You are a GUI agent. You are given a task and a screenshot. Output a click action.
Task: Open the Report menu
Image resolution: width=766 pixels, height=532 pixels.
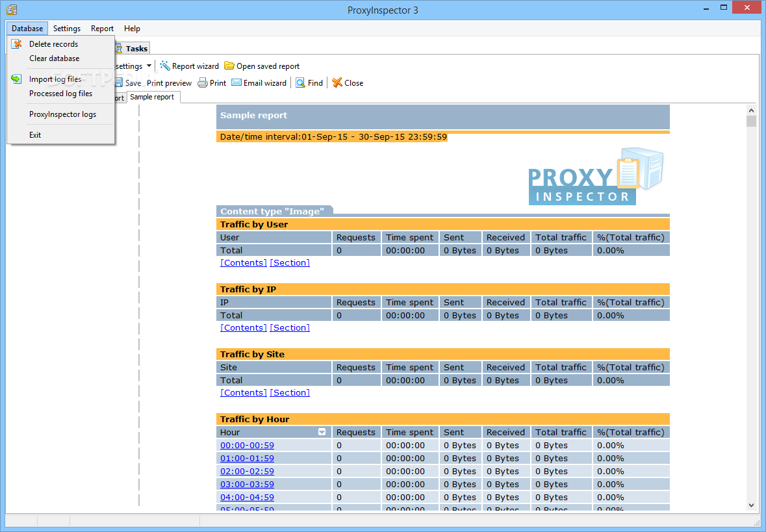click(x=102, y=29)
